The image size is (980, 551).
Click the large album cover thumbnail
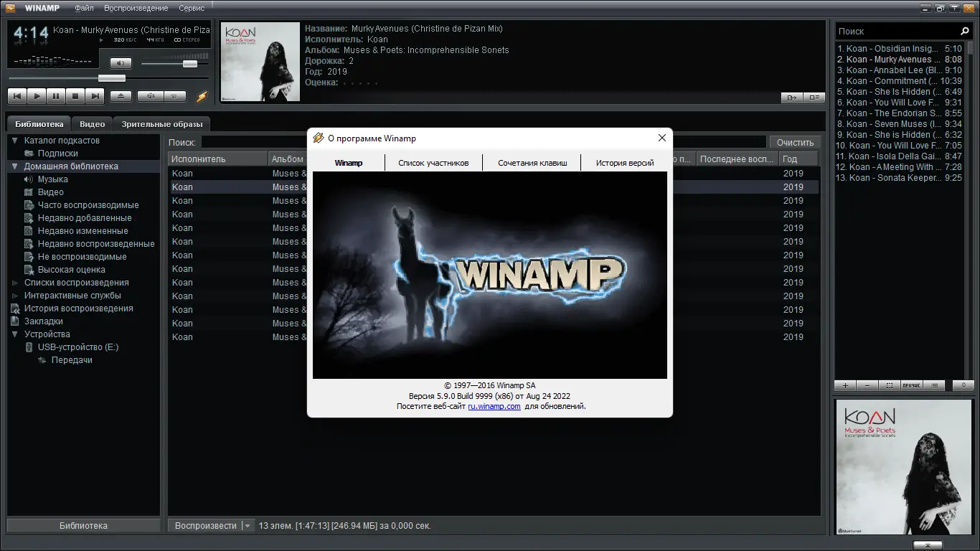[x=903, y=468]
